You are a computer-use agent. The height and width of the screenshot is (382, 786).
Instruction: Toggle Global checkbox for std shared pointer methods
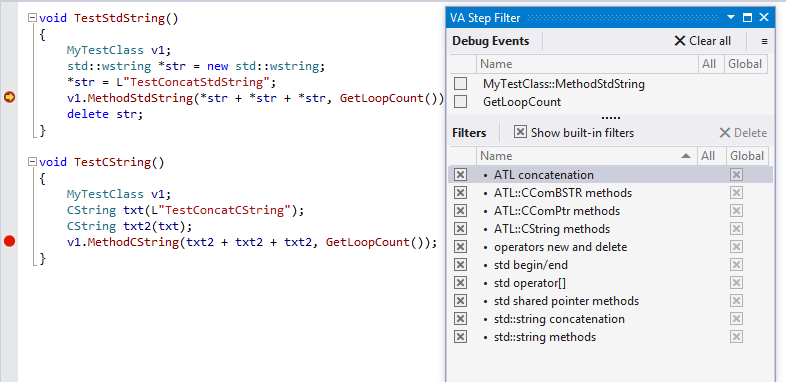tap(736, 301)
